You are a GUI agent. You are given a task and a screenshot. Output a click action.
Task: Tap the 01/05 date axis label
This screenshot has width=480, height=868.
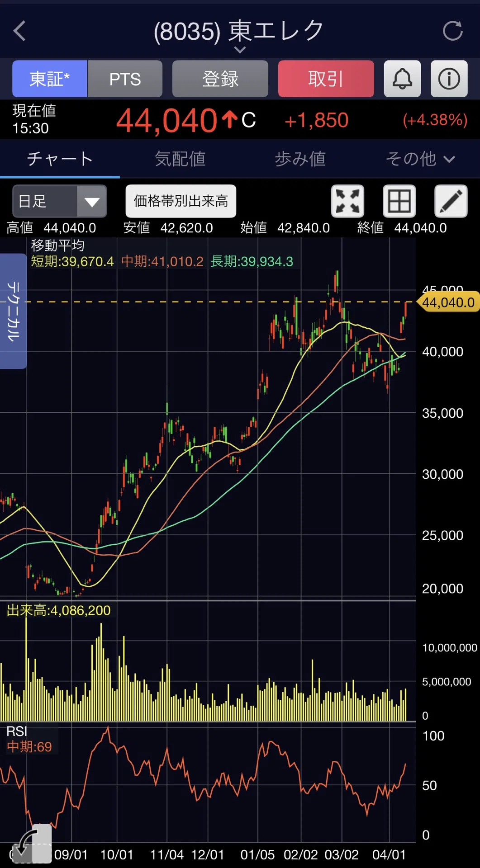click(257, 854)
